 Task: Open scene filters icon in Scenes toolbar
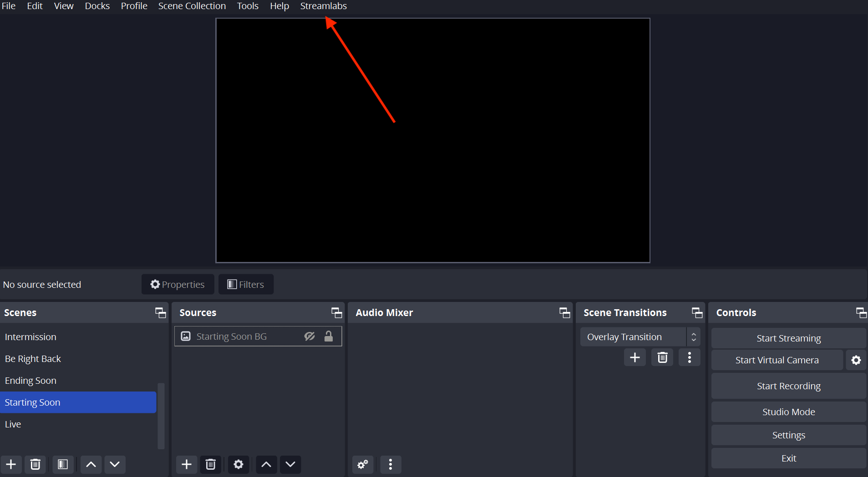63,464
